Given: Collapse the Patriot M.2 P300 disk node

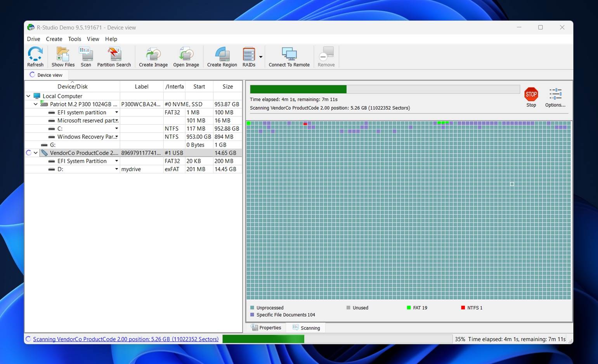Looking at the screenshot, I should tap(36, 104).
